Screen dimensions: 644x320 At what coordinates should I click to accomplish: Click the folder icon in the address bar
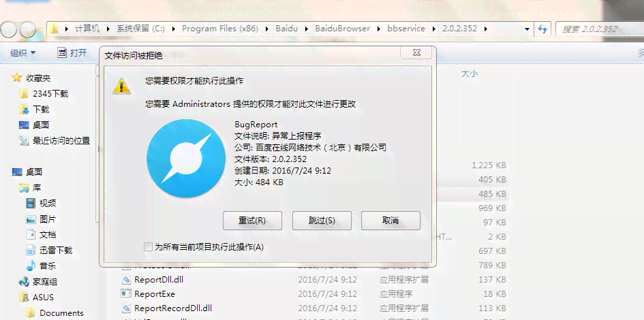coord(53,29)
